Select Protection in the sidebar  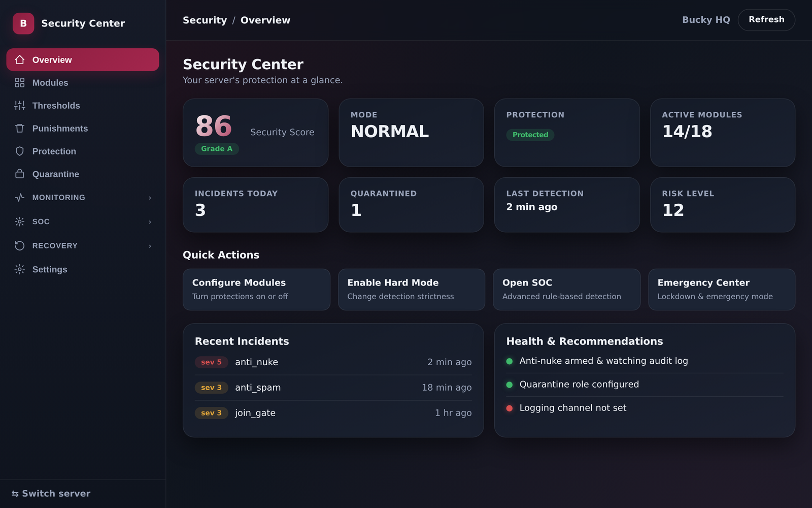pyautogui.click(x=83, y=151)
